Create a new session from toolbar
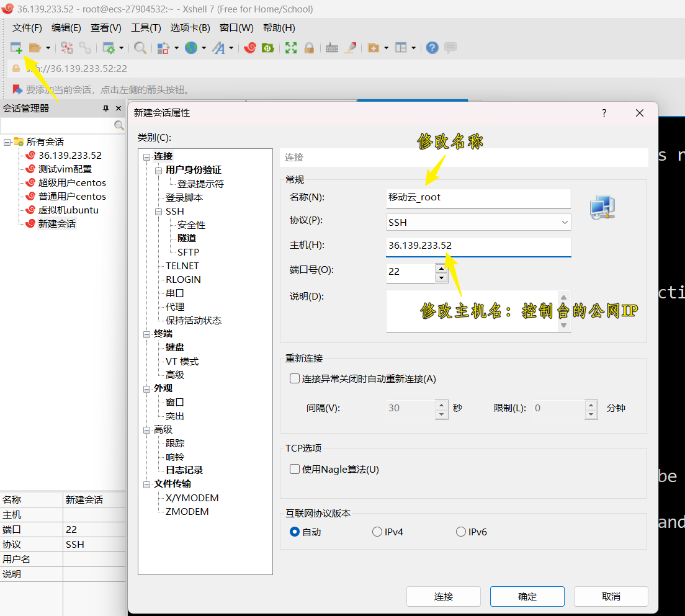Screen dimensions: 685x616 coord(16,48)
